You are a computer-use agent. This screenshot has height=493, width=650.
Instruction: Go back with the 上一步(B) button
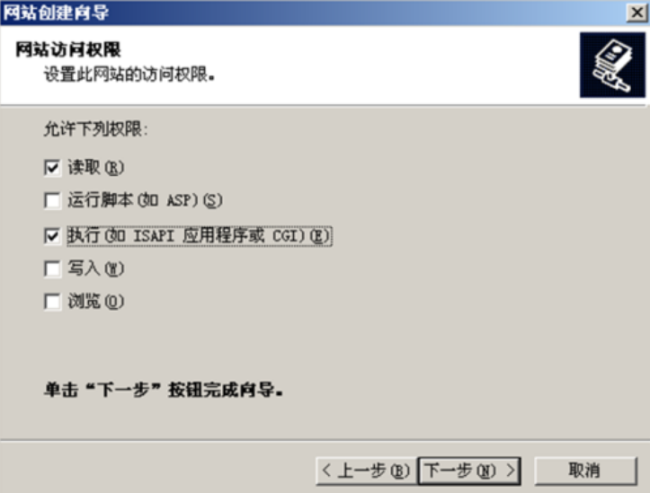366,471
